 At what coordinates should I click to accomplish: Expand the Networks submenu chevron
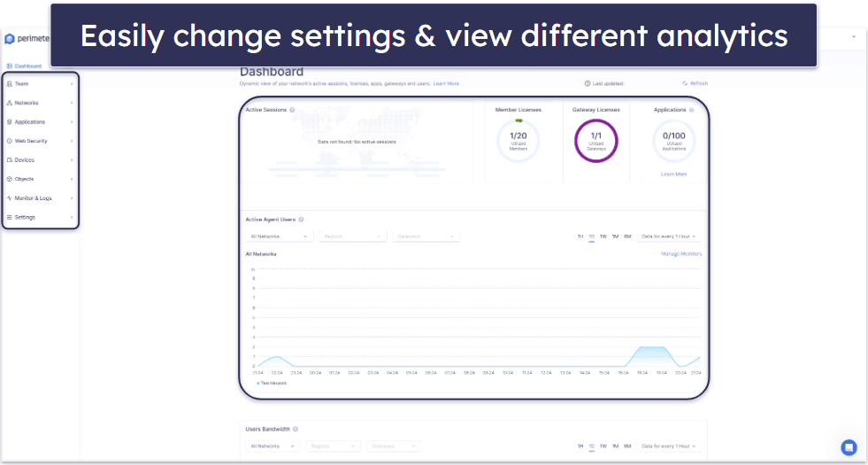coord(72,103)
